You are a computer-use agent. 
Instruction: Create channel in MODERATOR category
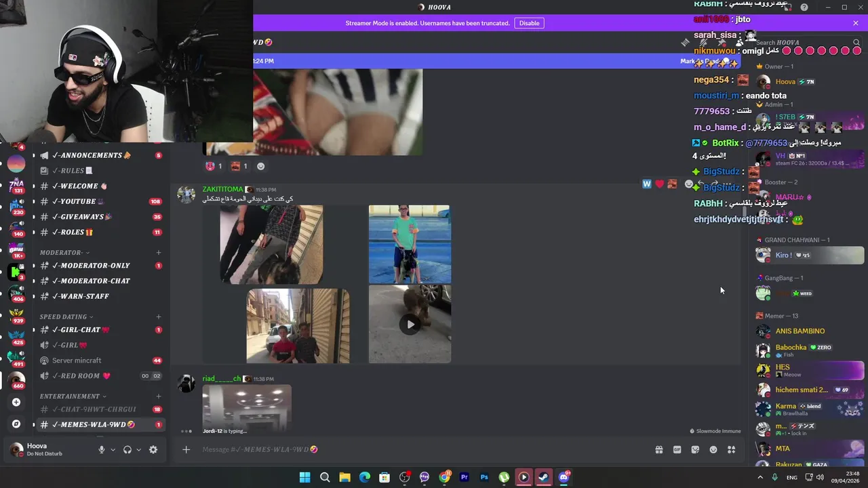point(159,253)
